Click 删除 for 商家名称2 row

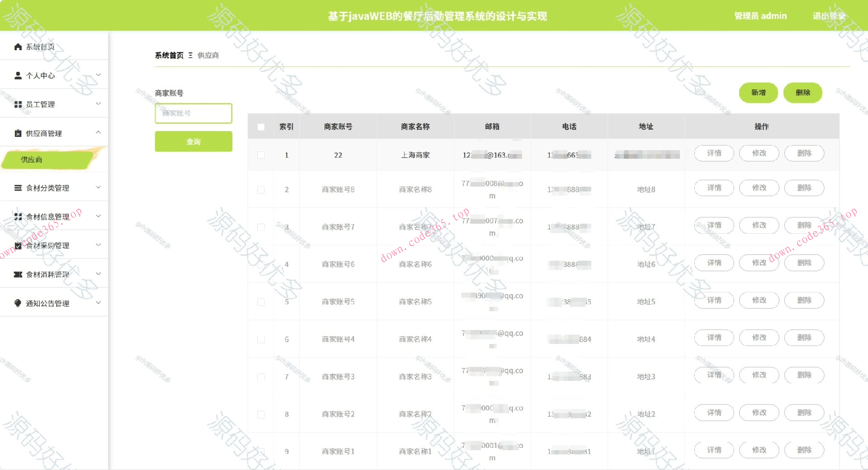coord(804,413)
